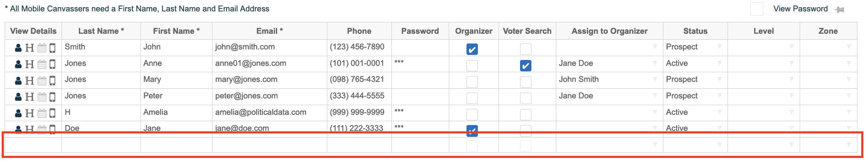Open Level dropdown in Mary Jones row
Screen dimensions: 868x163
(x=763, y=79)
